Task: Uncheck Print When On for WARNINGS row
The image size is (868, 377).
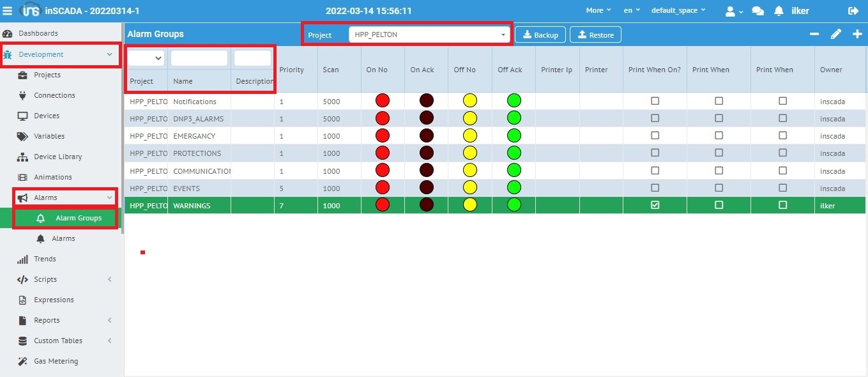Action: (655, 205)
